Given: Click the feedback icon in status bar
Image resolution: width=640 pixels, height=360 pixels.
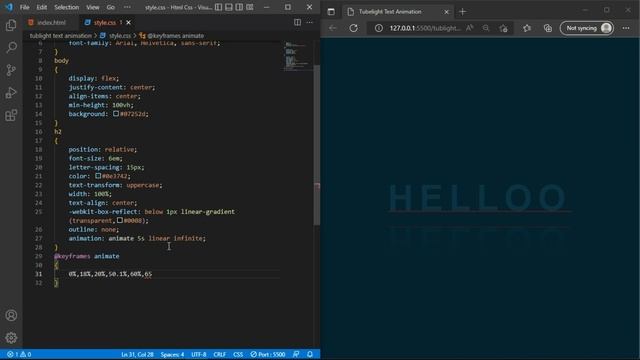Looking at the screenshot, I should [x=296, y=354].
